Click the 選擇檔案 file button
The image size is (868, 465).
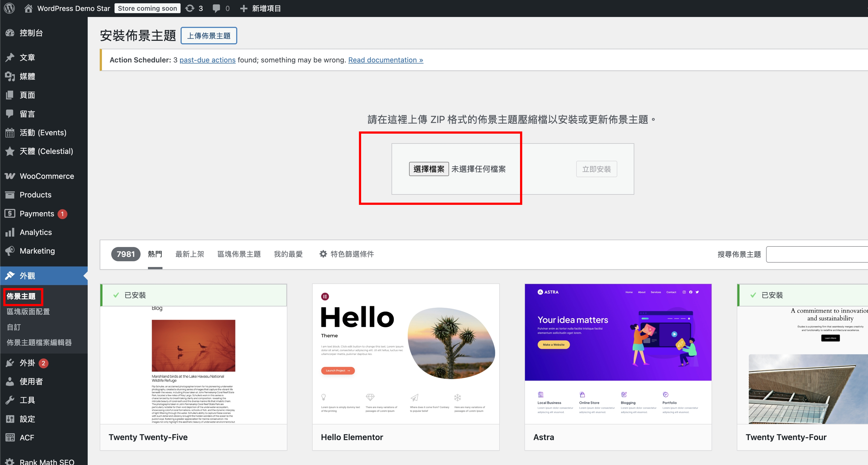point(429,169)
